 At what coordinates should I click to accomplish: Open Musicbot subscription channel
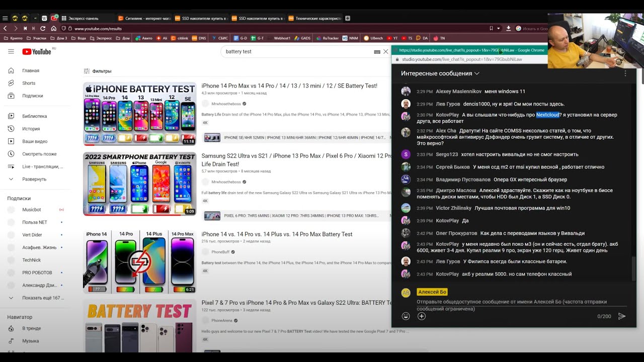pyautogui.click(x=32, y=210)
